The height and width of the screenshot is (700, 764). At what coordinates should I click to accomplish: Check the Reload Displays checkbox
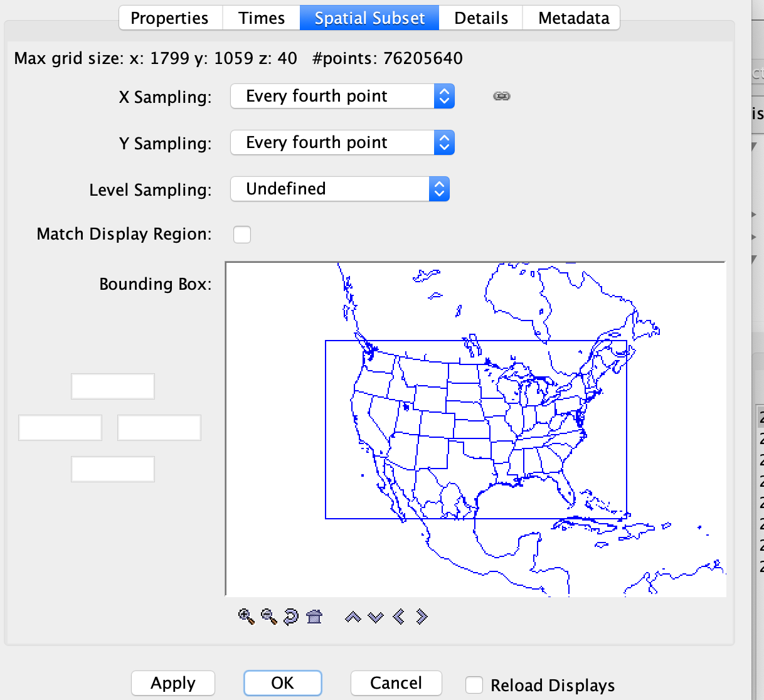pyautogui.click(x=474, y=685)
